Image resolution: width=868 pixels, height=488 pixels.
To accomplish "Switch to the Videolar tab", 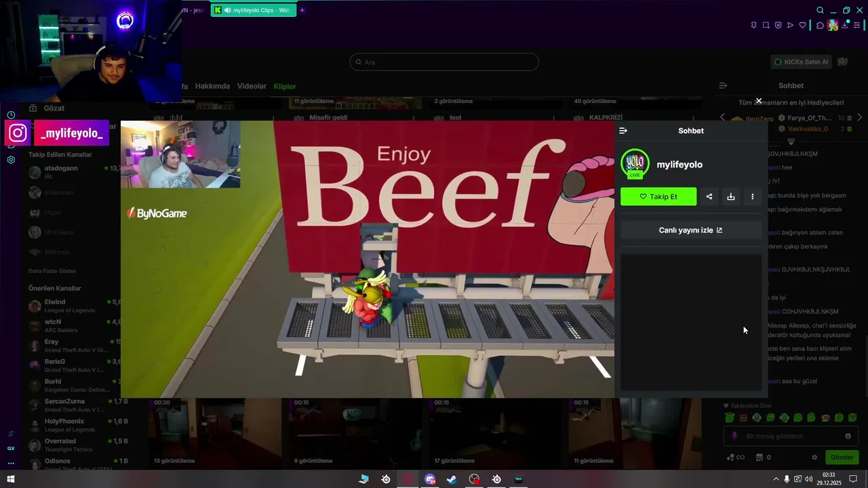I will click(x=252, y=87).
